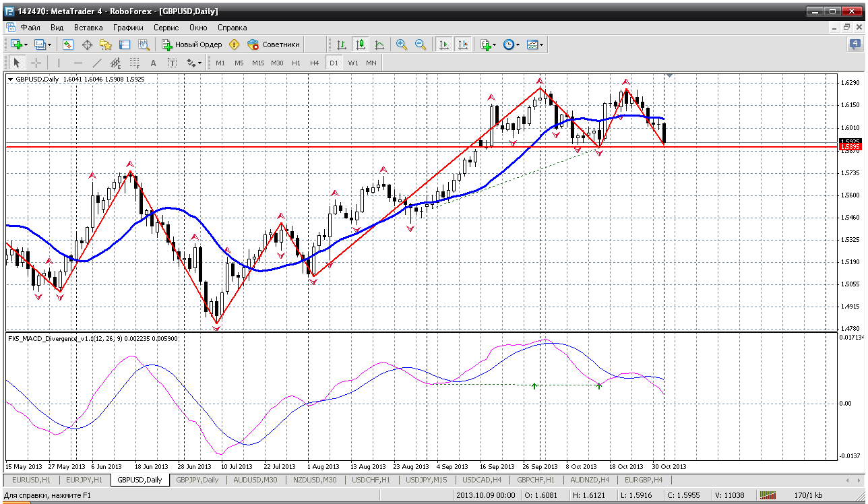868x504 pixels.
Task: Draw a vertical line
Action: (x=59, y=63)
